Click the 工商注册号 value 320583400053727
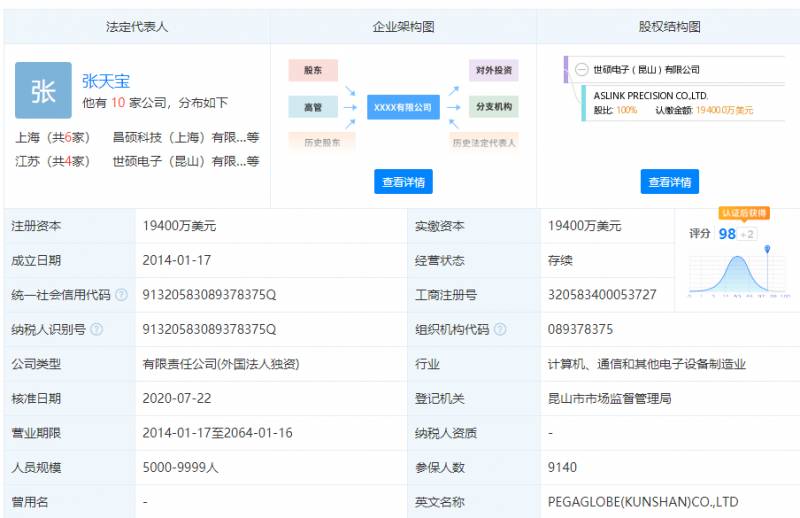Viewport: 800px width, 518px height. [x=602, y=294]
